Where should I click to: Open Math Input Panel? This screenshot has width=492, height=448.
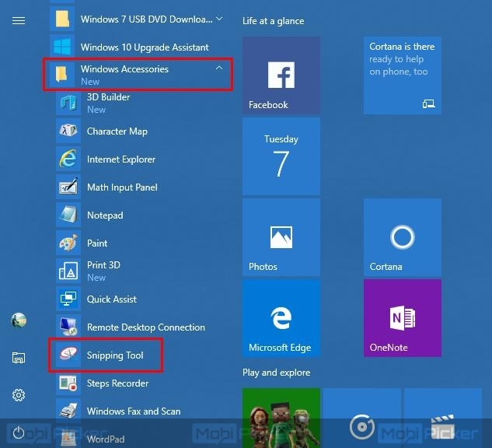pos(121,187)
